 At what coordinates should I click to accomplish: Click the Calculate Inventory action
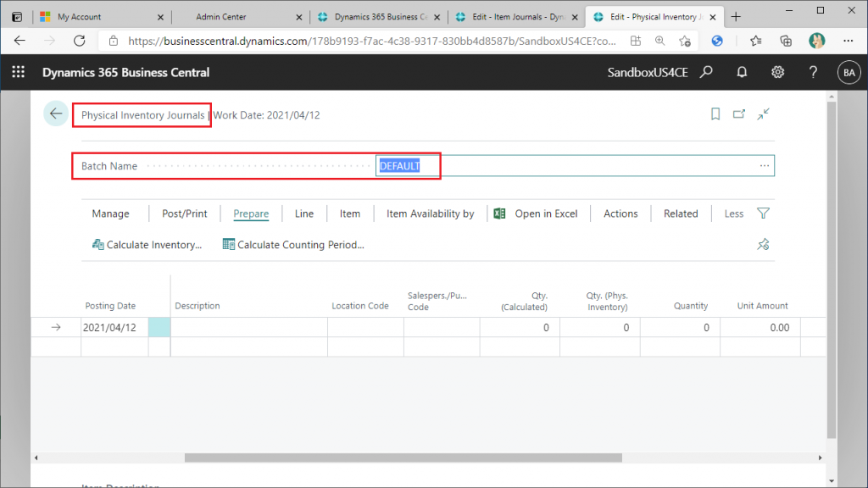click(x=147, y=245)
